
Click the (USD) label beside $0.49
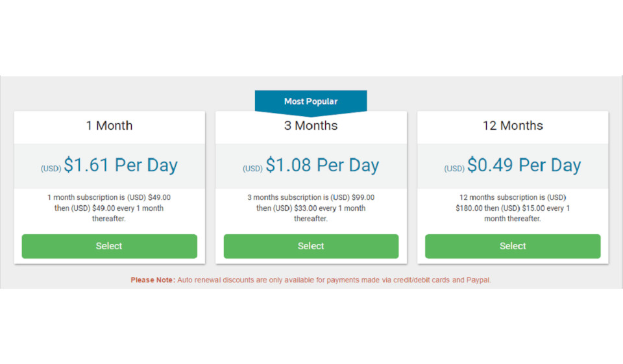point(454,169)
